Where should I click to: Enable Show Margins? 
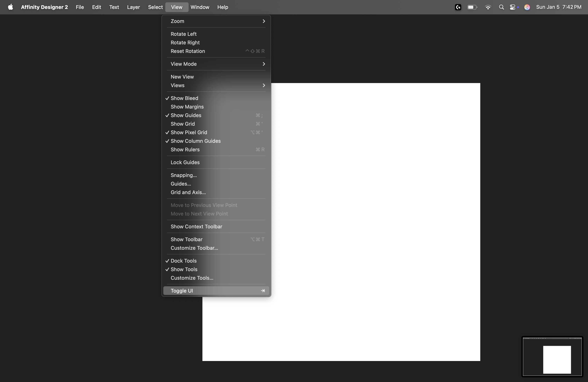click(x=216, y=107)
